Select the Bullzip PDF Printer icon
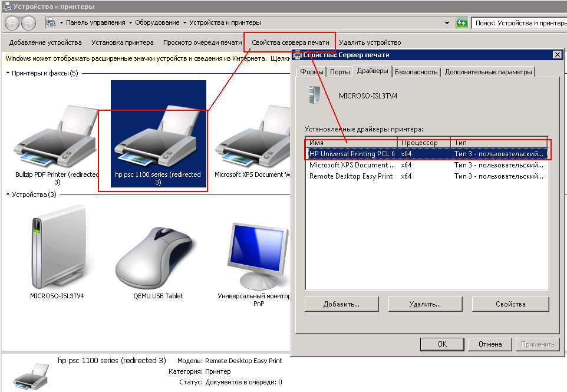567x392 pixels. (56, 136)
